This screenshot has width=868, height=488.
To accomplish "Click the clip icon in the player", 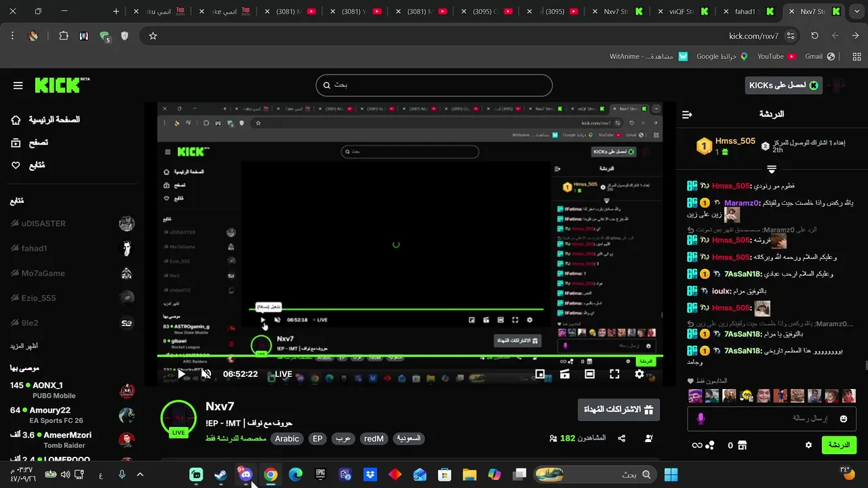I will 564,374.
